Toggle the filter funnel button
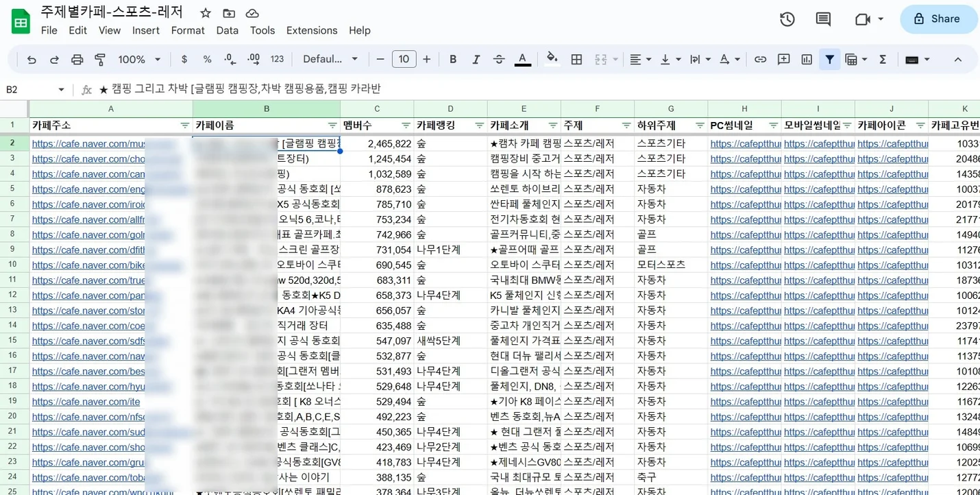The width and height of the screenshot is (980, 495). point(830,60)
